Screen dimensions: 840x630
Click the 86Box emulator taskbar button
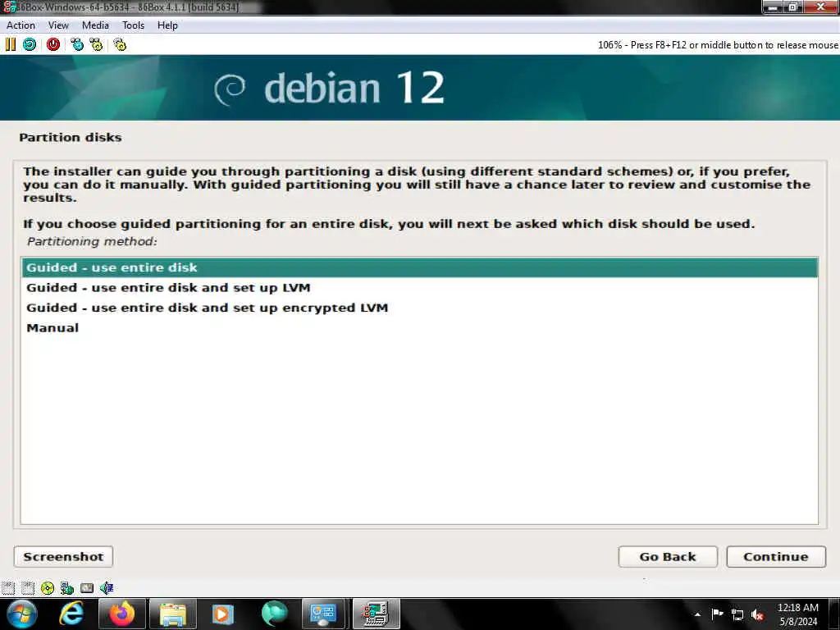(x=376, y=614)
